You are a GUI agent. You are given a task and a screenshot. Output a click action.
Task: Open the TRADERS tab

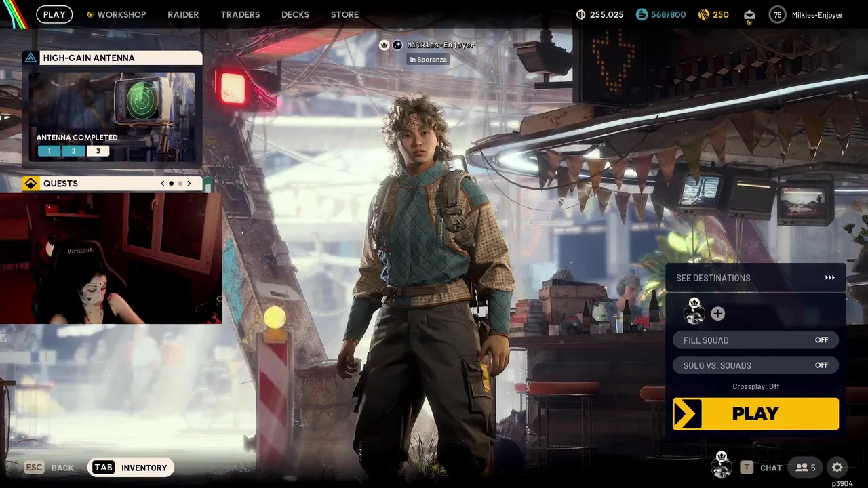coord(240,14)
